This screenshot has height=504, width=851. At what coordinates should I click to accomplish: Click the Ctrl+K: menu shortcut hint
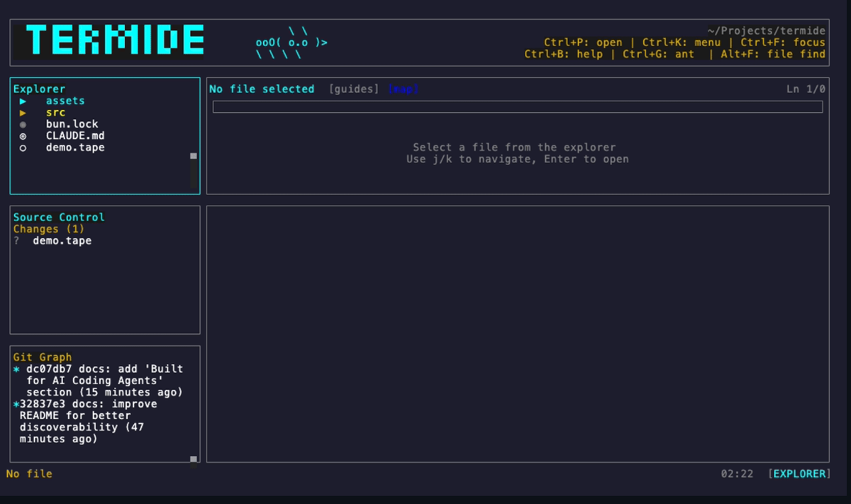click(682, 43)
